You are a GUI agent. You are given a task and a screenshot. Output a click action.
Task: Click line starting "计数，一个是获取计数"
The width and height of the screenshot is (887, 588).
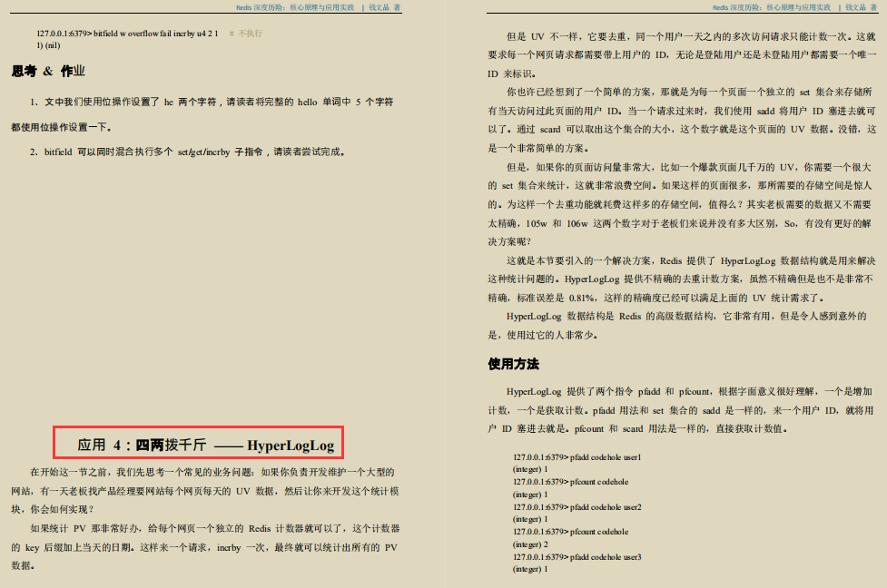point(681,411)
